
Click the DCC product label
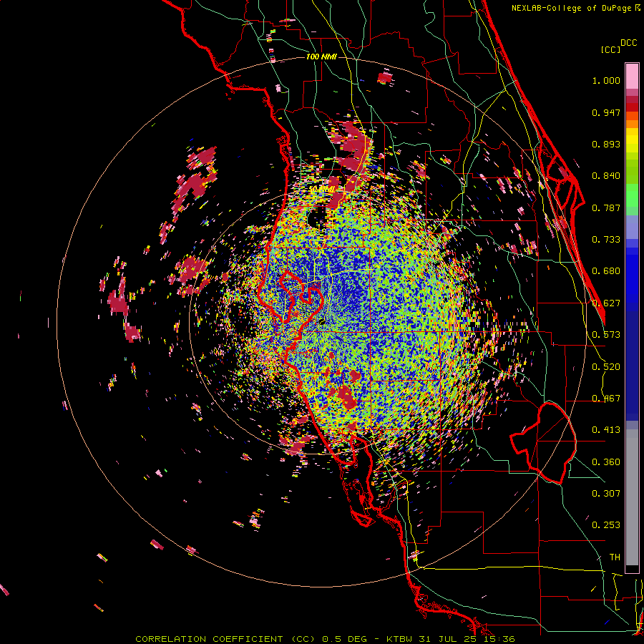click(628, 43)
